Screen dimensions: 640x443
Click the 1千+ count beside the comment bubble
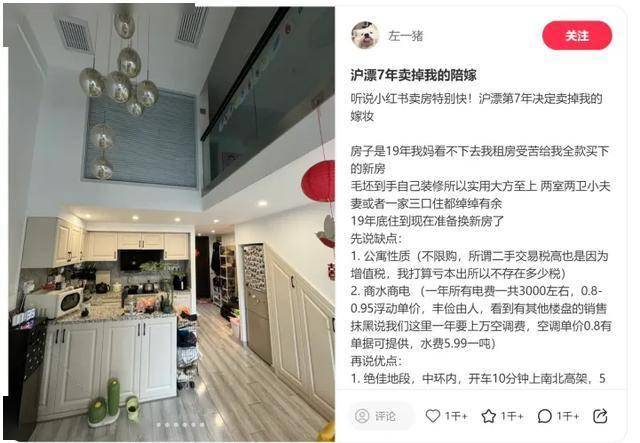coord(568,416)
